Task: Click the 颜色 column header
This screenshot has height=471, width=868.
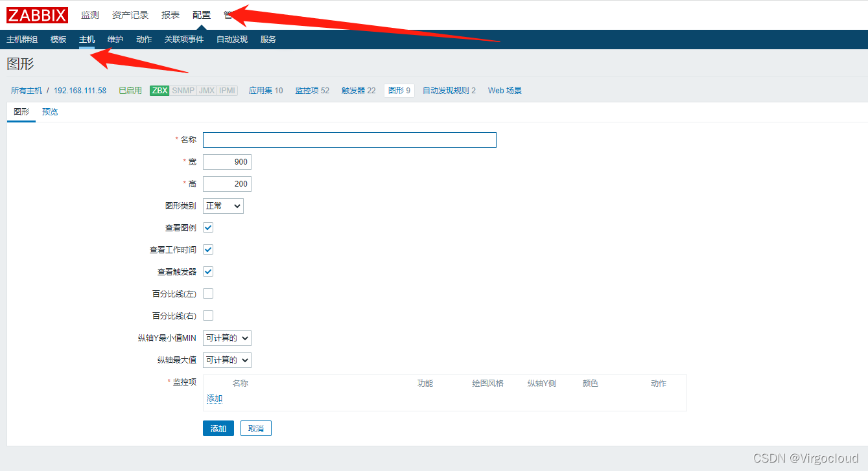Action: click(591, 384)
